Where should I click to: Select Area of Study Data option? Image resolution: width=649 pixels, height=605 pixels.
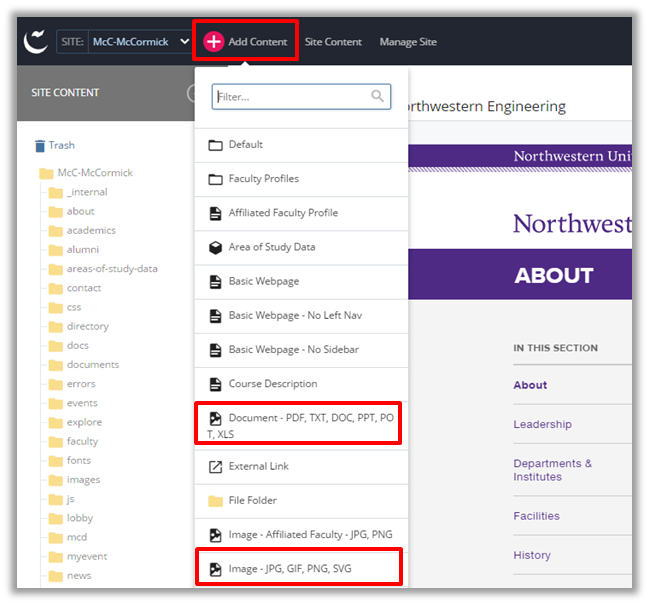301,247
